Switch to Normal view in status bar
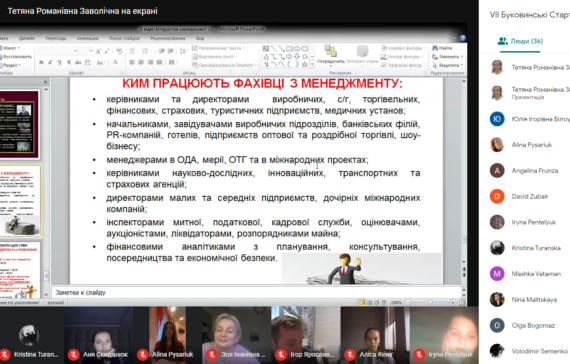The image size is (570, 364). pos(362,302)
